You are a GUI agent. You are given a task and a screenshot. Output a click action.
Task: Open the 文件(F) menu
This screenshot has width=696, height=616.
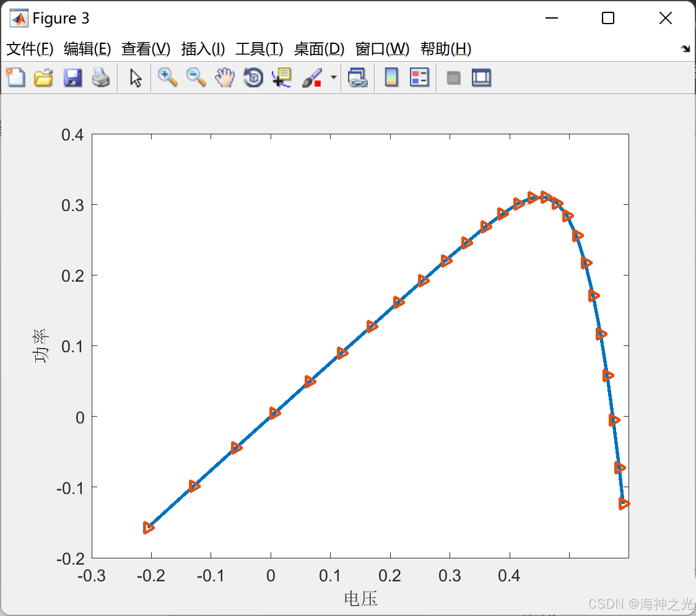tap(30, 49)
